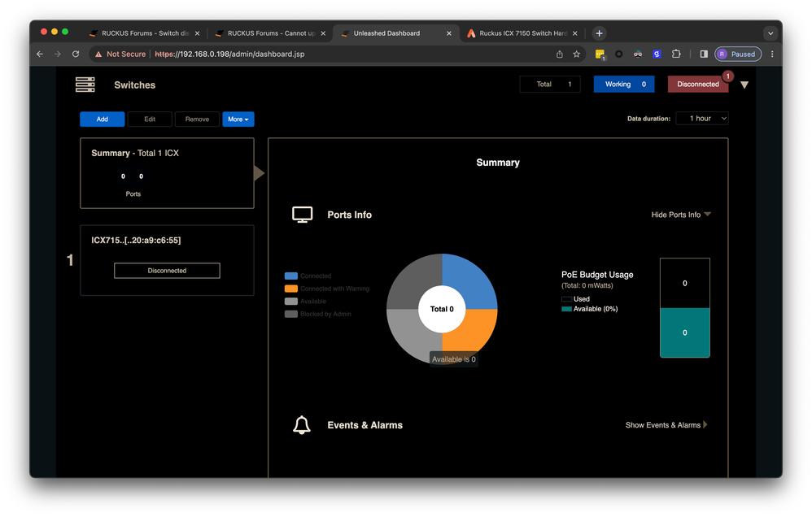
Task: Open the More dropdown menu
Action: (x=238, y=119)
